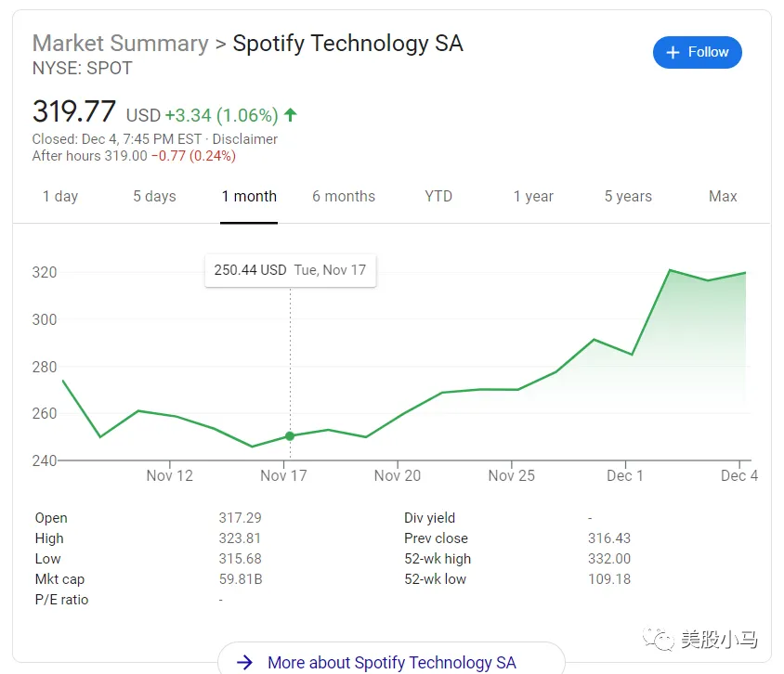Select the 5 years range
The height and width of the screenshot is (674, 784).
628,197
